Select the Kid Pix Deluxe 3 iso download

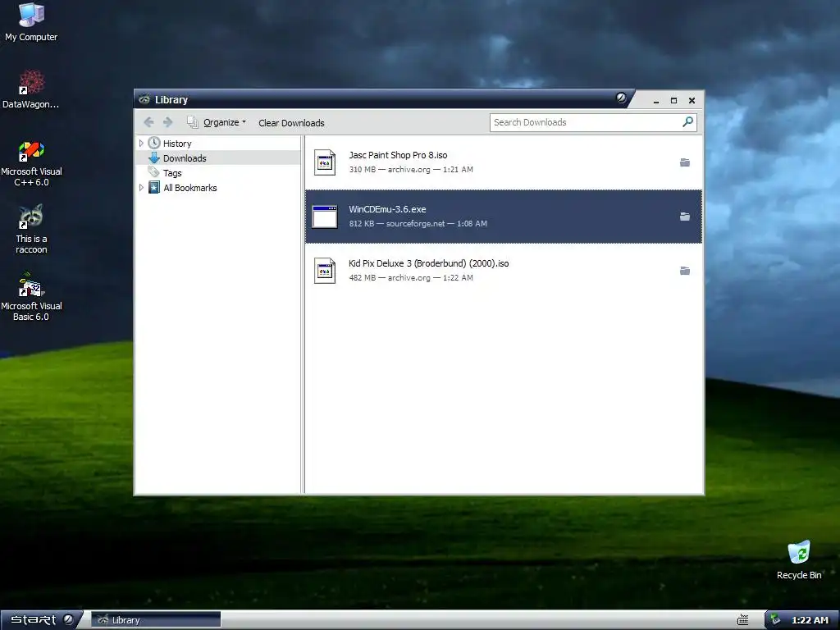pyautogui.click(x=504, y=271)
